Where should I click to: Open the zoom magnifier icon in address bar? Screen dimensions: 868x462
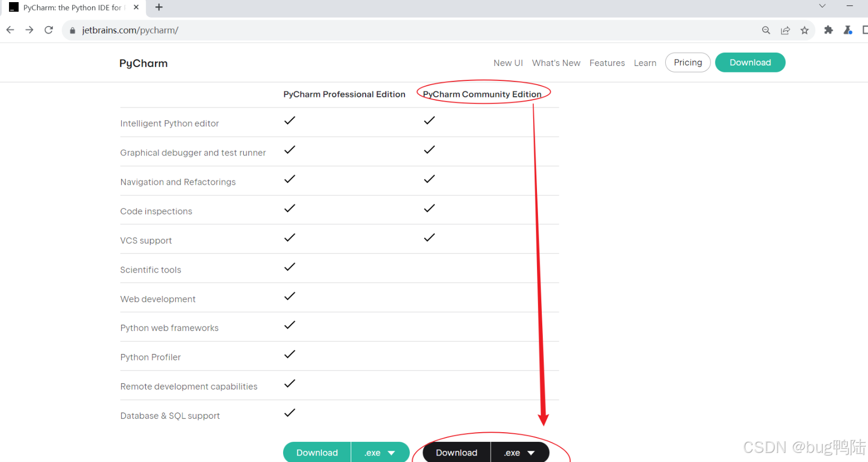(766, 30)
